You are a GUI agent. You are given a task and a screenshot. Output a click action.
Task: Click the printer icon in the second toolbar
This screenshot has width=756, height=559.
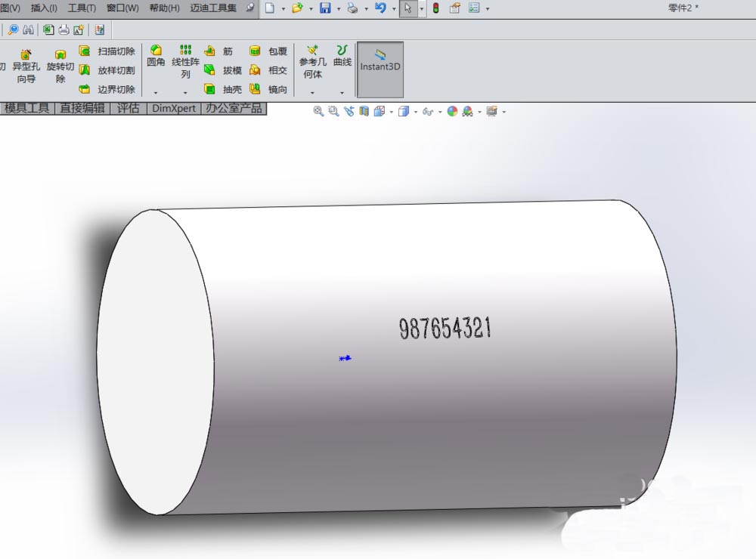(64, 30)
